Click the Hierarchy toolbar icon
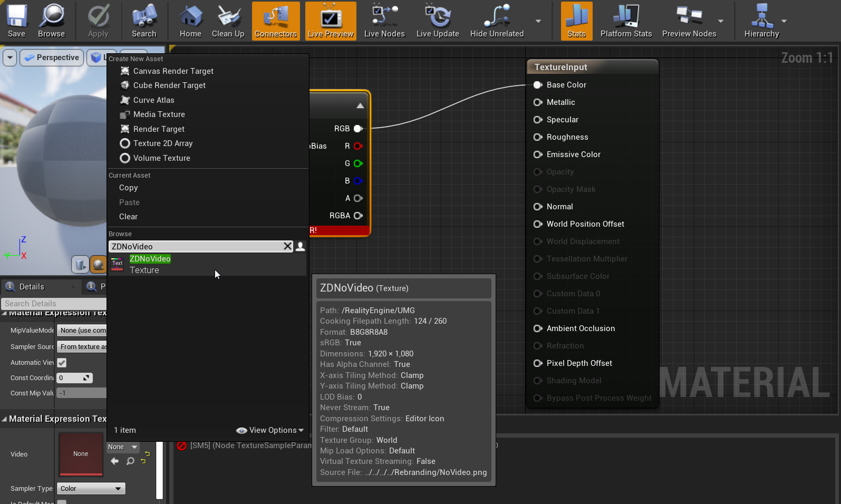The image size is (841, 504). (x=761, y=21)
